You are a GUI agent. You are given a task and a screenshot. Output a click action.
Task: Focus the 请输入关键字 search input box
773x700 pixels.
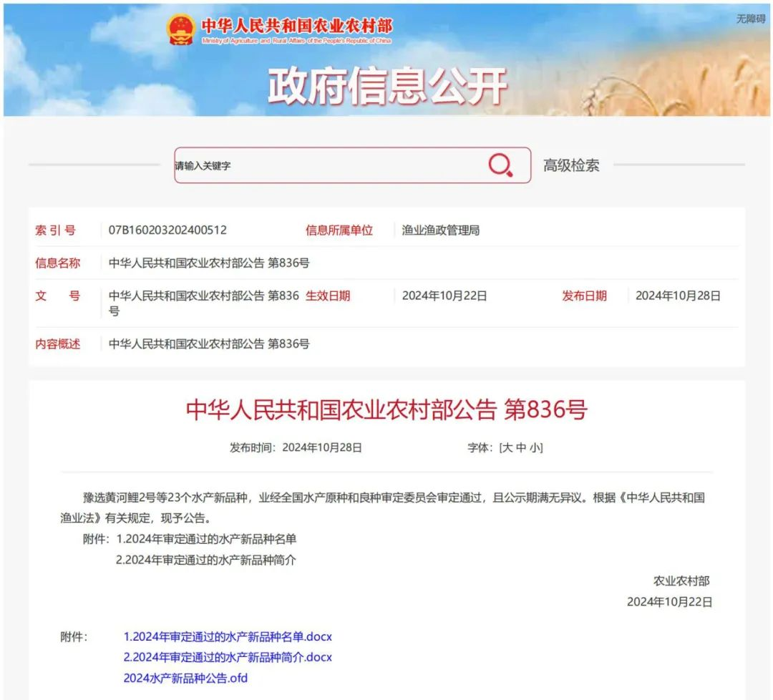pos(329,165)
